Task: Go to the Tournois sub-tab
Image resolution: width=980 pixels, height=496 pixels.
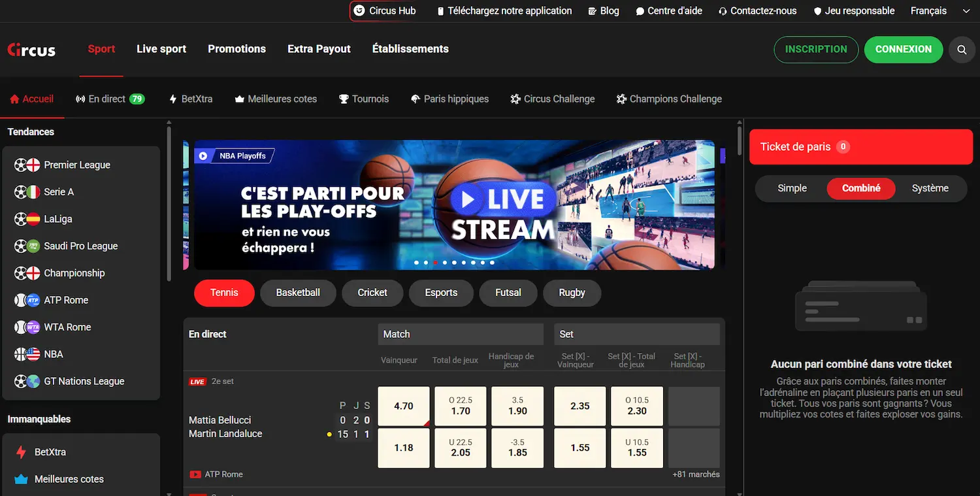Action: click(x=364, y=99)
